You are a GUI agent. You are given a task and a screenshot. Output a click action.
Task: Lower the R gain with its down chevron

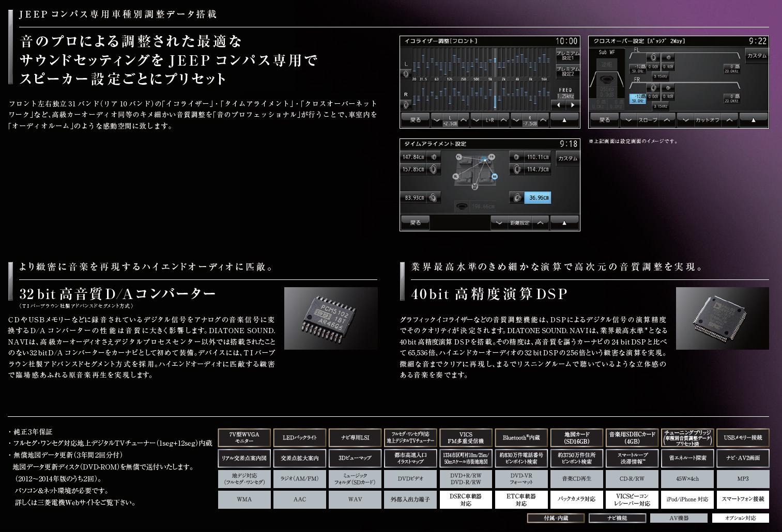516,120
